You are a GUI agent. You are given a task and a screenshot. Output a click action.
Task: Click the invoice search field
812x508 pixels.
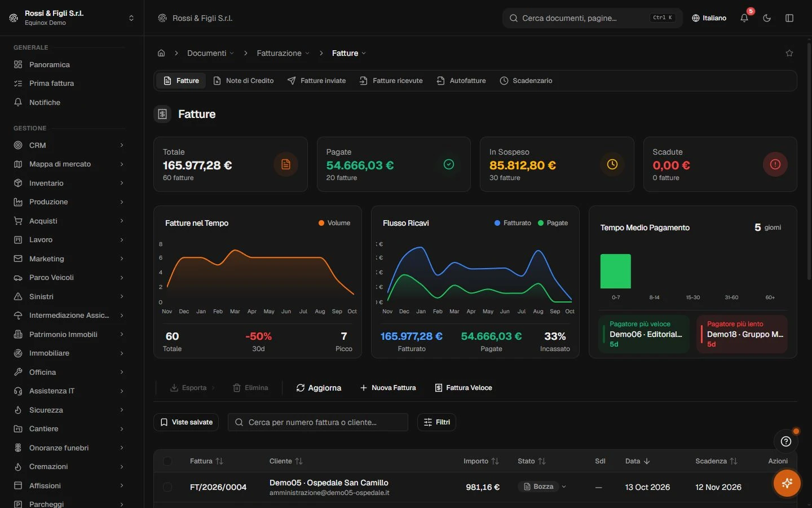point(318,422)
